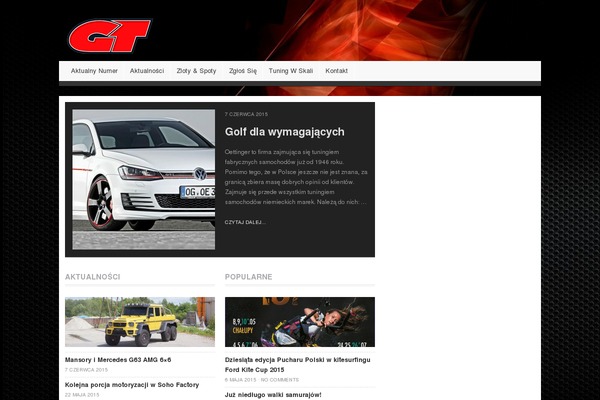This screenshot has width=600, height=400.
Task: Click the 22 maja 2015 date
Action: pyautogui.click(x=82, y=395)
